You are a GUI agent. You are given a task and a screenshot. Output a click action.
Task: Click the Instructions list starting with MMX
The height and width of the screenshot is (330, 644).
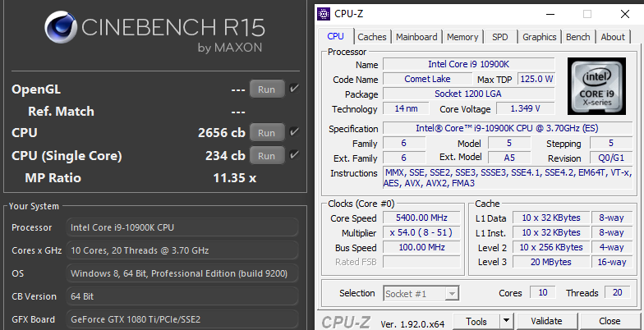(508, 177)
